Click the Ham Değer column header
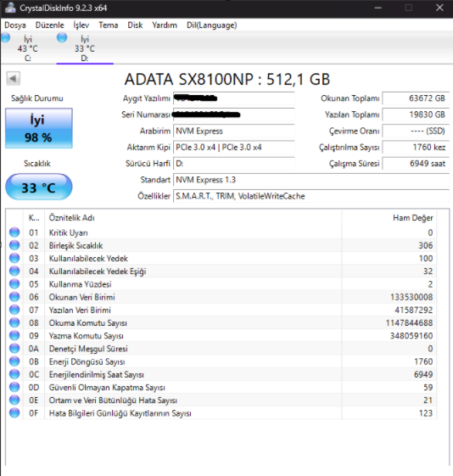 click(x=389, y=218)
